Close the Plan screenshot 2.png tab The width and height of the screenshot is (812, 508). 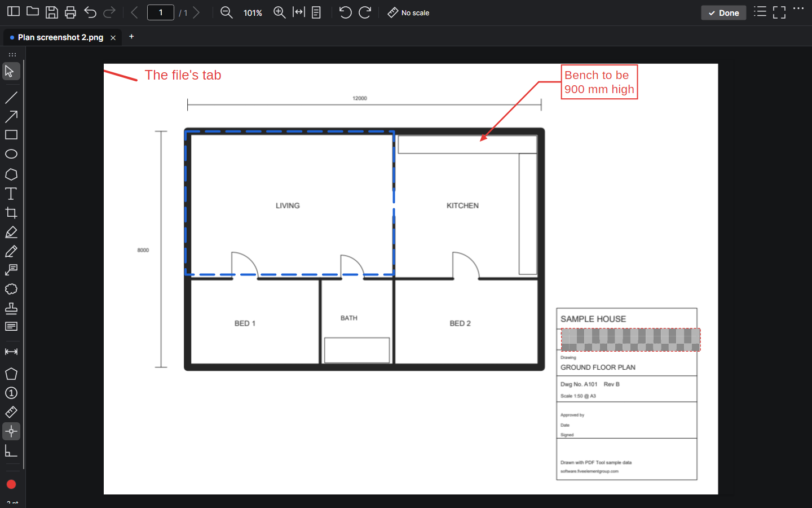(x=113, y=38)
